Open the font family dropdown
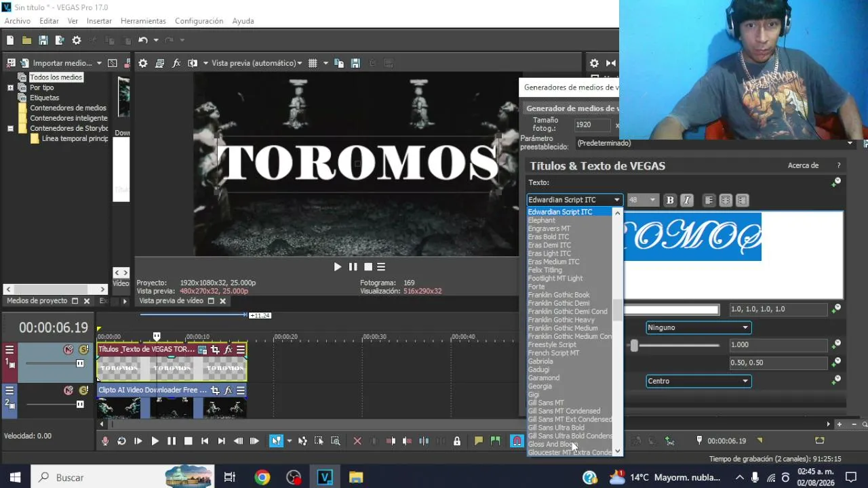Screen dimensions: 868x488 tap(574, 200)
